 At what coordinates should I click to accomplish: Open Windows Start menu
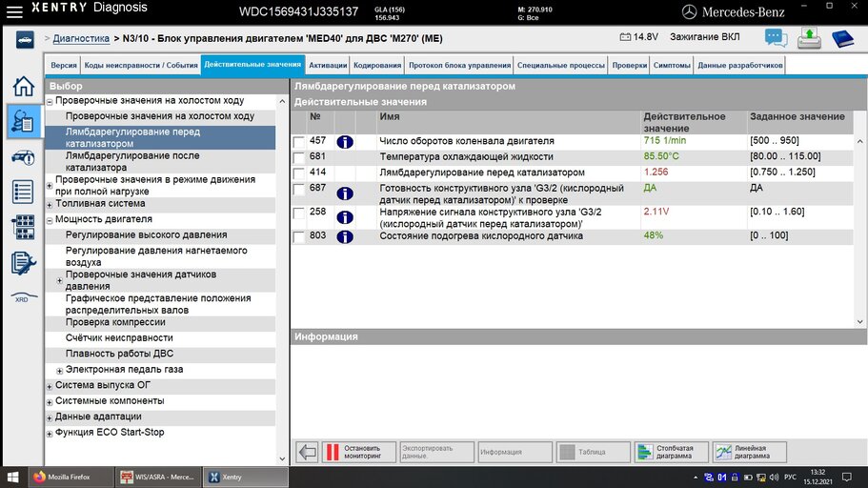pos(13,477)
